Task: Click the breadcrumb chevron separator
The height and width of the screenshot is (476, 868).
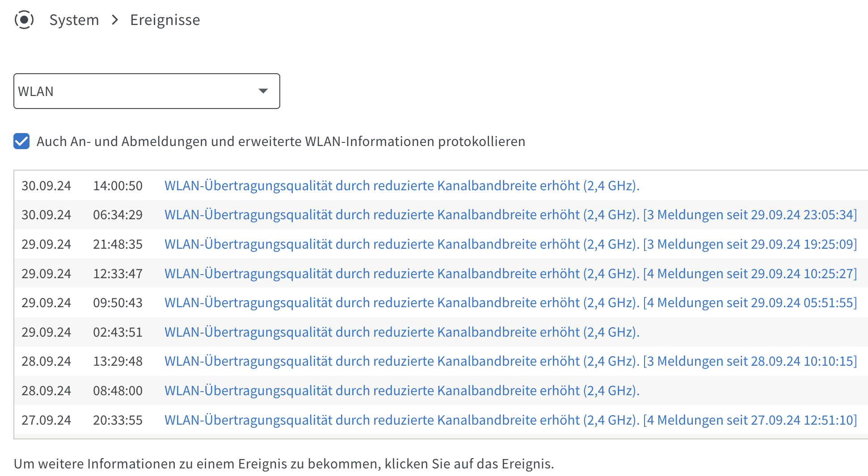Action: (x=115, y=20)
